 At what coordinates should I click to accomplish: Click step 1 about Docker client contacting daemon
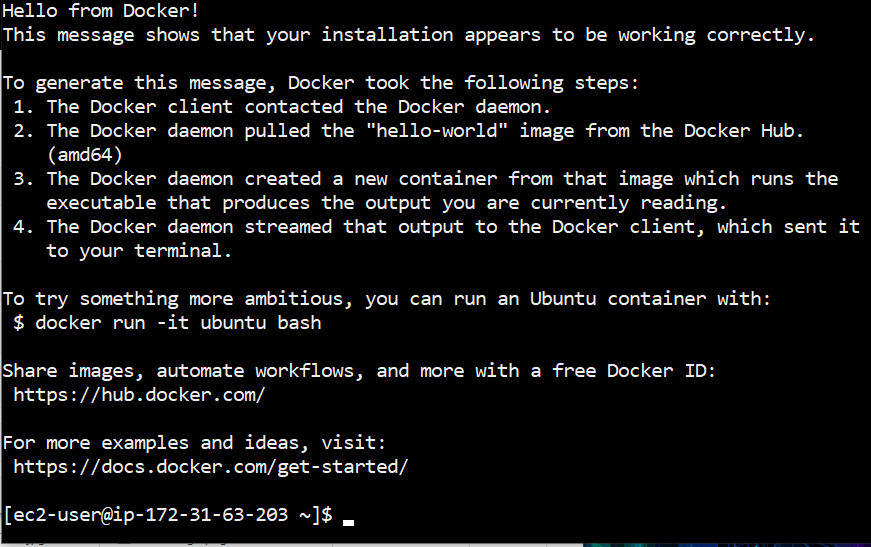point(282,107)
